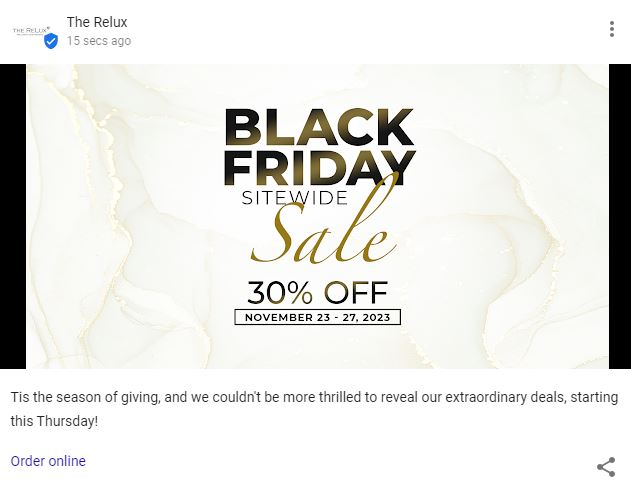631x494 pixels.
Task: Click the November 23 - 27, 2023 date box
Action: click(317, 318)
